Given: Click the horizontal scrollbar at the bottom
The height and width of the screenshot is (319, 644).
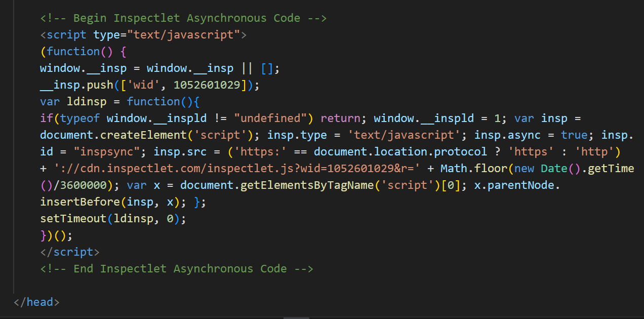Looking at the screenshot, I should coord(296,317).
